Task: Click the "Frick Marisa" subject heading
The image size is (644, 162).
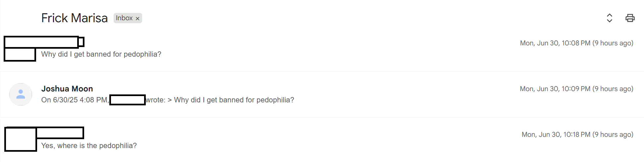Action: (x=75, y=18)
